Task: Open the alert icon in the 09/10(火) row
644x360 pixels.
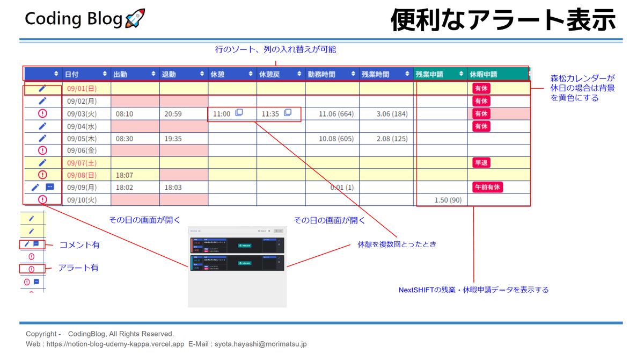Action: [x=42, y=199]
